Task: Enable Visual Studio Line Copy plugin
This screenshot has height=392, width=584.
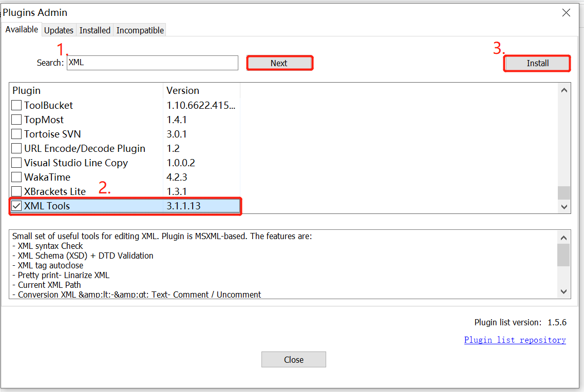Action: (x=16, y=163)
